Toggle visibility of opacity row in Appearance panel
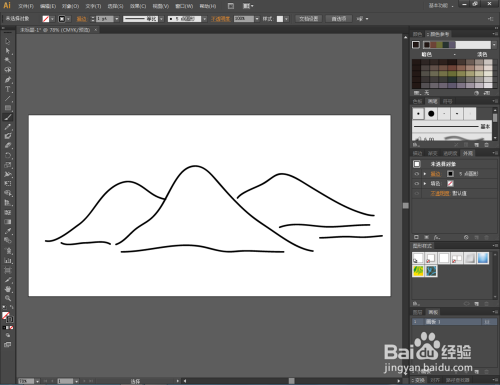This screenshot has height=385, width=500. pyautogui.click(x=417, y=193)
